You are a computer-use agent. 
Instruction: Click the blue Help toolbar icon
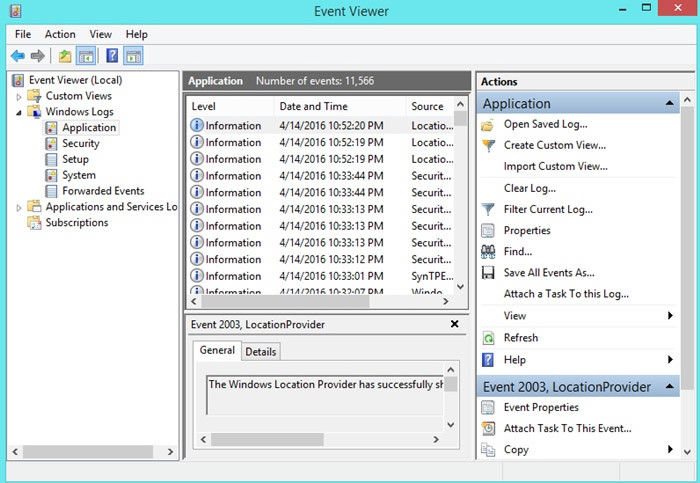pos(112,56)
